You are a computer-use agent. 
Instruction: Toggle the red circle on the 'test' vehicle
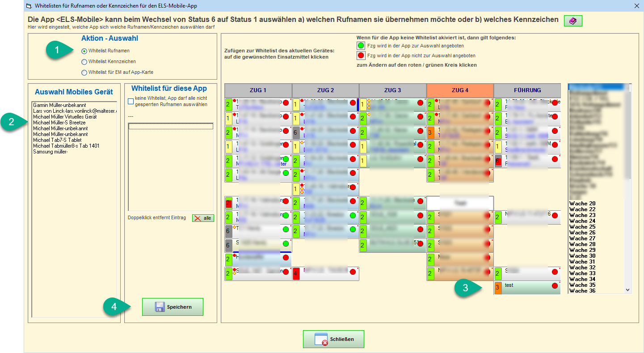[x=555, y=285]
